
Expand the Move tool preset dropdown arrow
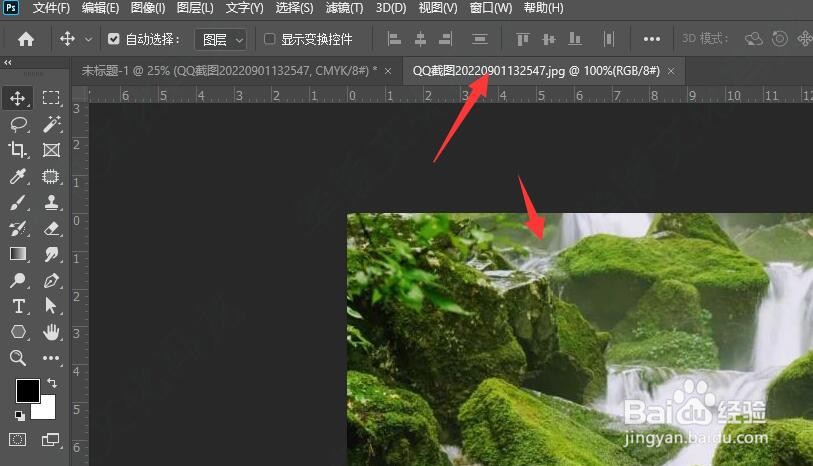[89, 39]
